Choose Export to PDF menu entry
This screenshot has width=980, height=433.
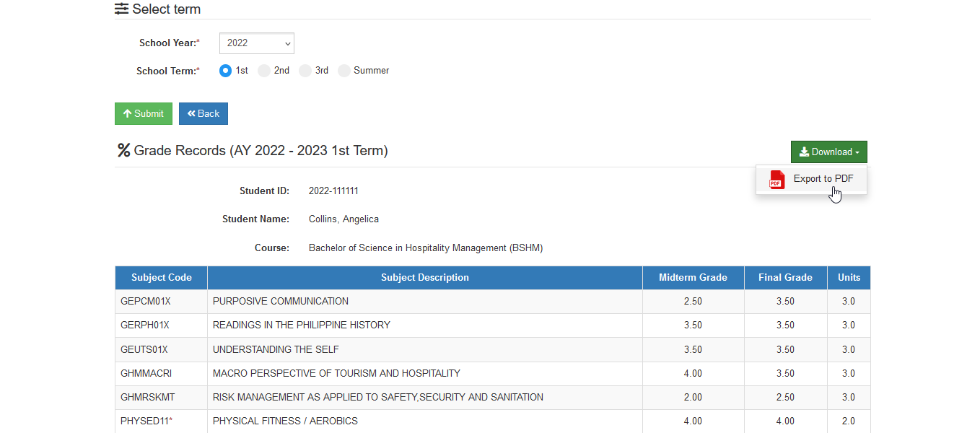pyautogui.click(x=811, y=180)
